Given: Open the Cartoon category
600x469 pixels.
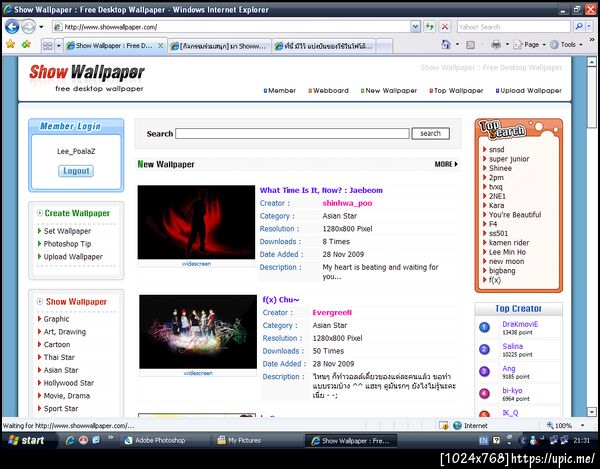Looking at the screenshot, I should (x=57, y=344).
